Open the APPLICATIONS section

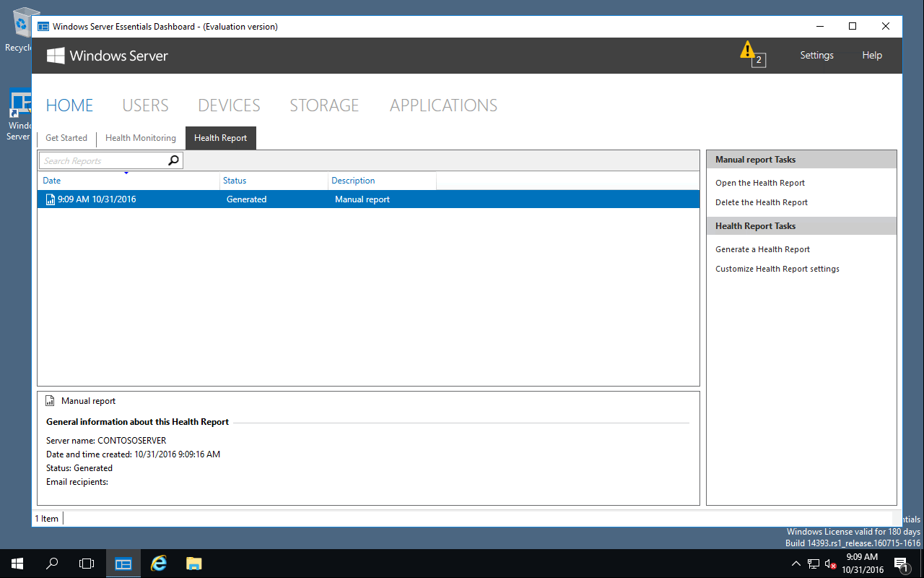tap(443, 105)
